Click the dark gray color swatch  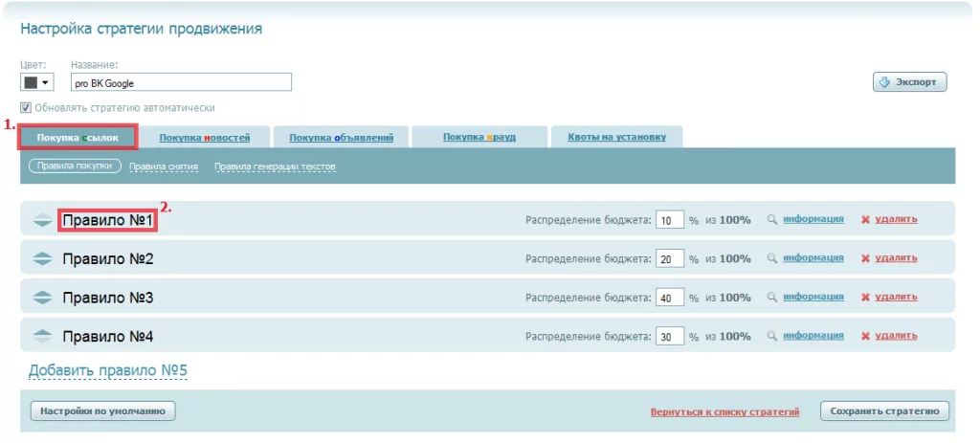[x=31, y=82]
